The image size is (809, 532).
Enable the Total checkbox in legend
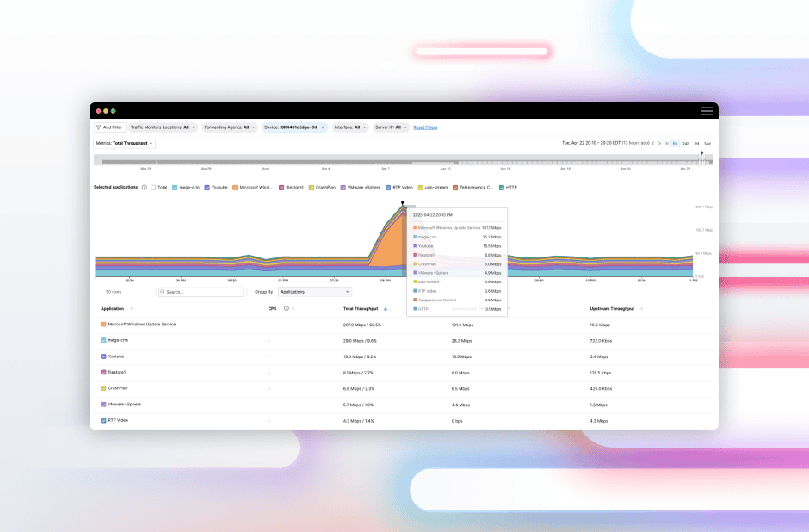pos(153,187)
